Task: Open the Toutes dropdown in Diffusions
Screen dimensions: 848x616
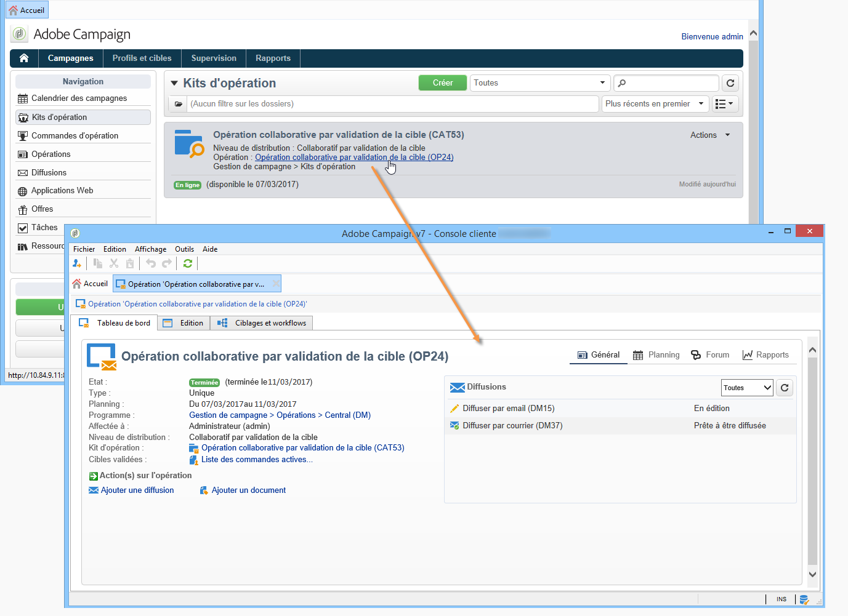Action: point(747,388)
